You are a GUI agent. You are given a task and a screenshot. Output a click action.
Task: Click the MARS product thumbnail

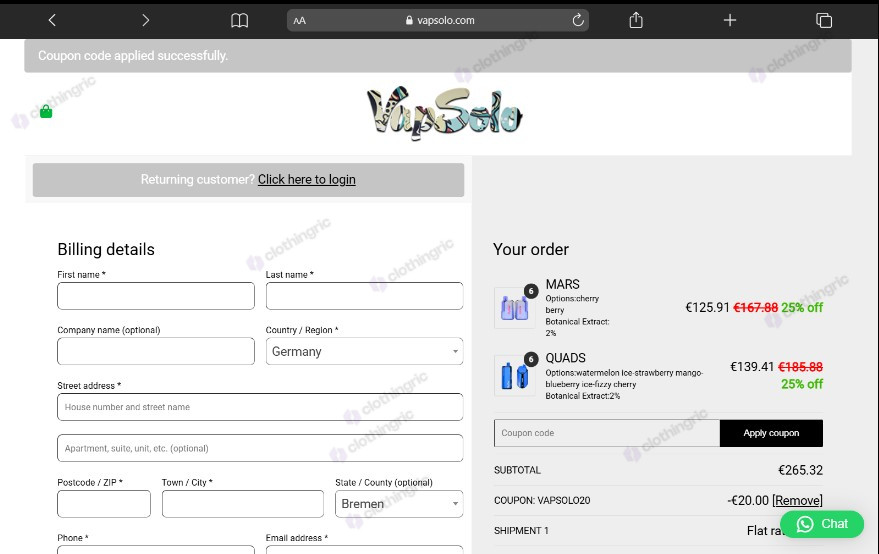[515, 308]
